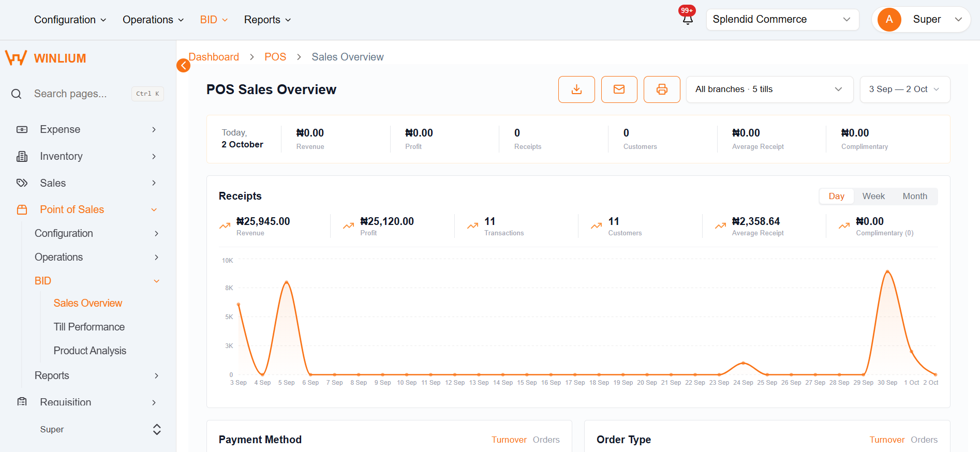Switch Receipts chart to Month view

coord(915,197)
